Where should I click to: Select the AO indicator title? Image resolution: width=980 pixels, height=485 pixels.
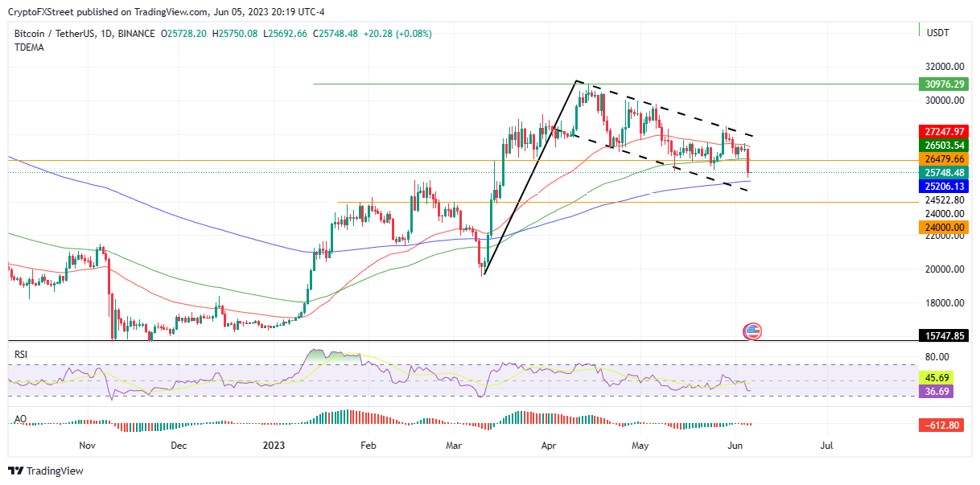20,420
